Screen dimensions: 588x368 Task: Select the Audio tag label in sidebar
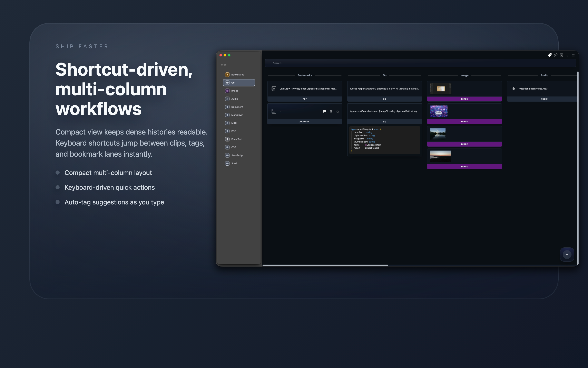(234, 99)
